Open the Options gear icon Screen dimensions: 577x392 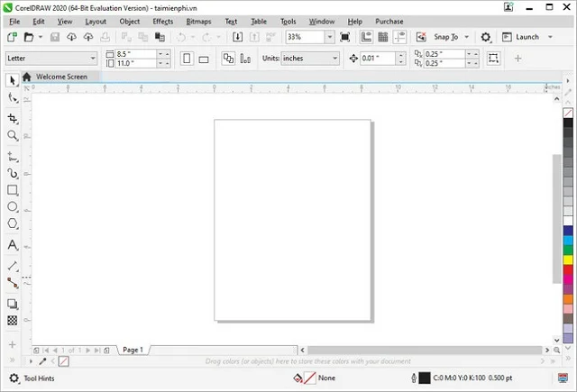486,37
